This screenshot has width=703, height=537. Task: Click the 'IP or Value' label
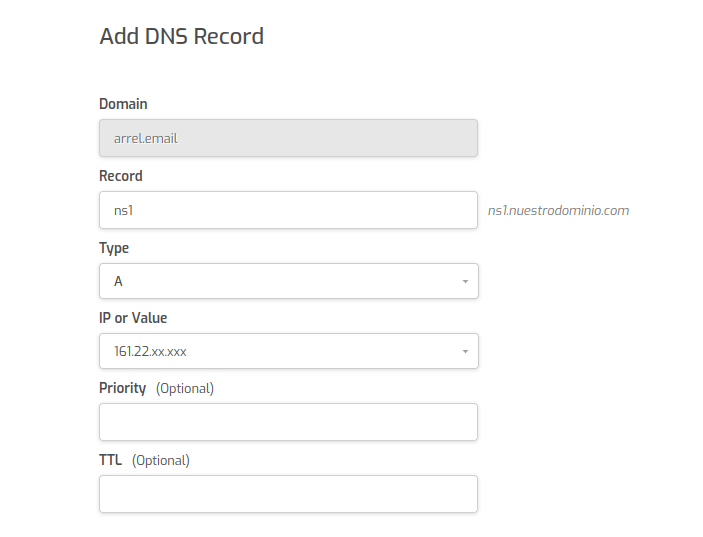point(133,318)
